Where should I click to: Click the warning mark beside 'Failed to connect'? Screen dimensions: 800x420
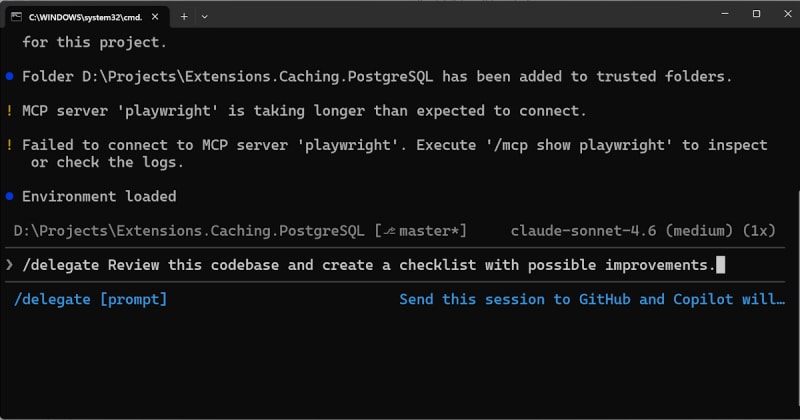[9, 145]
